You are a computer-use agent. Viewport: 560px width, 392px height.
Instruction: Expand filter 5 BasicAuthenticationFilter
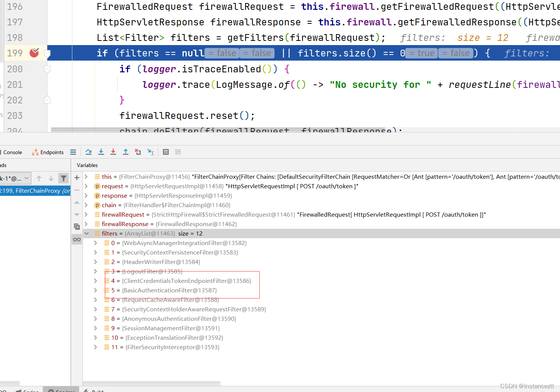coord(95,290)
